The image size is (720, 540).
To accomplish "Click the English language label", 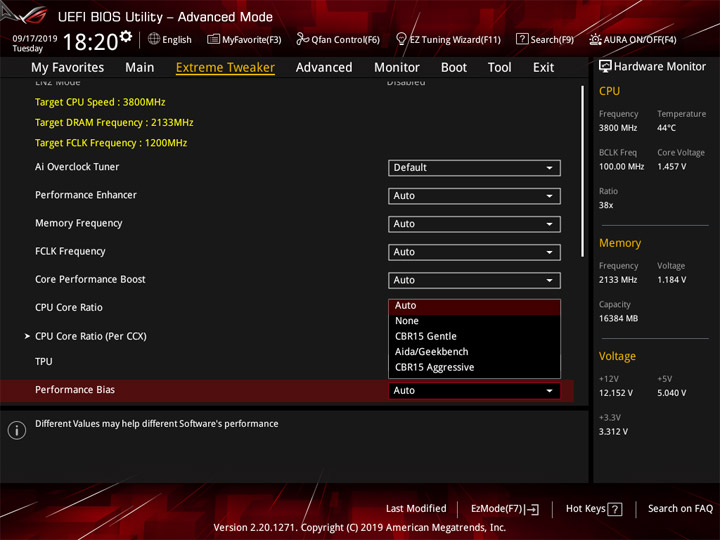I will [177, 40].
